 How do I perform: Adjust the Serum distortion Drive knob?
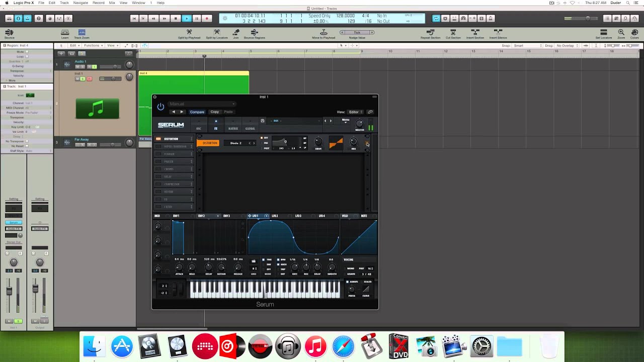point(318,142)
